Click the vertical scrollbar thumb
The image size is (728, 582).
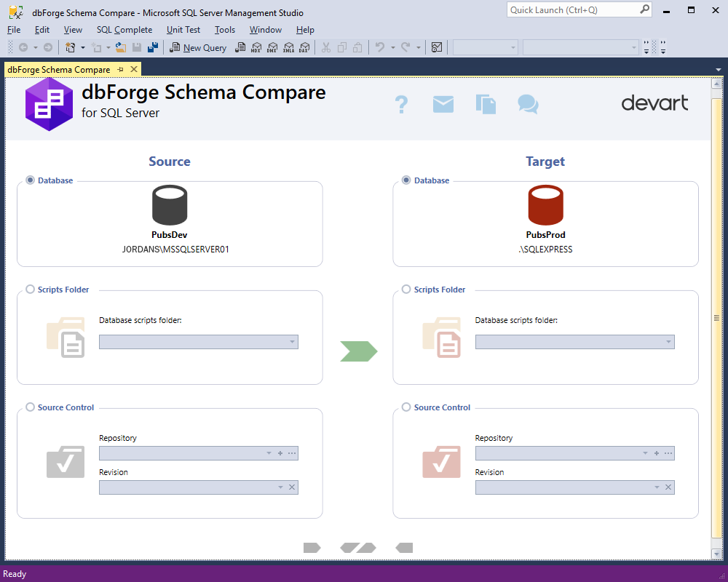(716, 318)
